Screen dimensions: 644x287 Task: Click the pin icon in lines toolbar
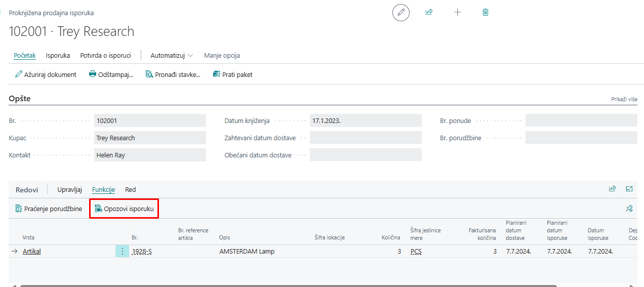[629, 208]
